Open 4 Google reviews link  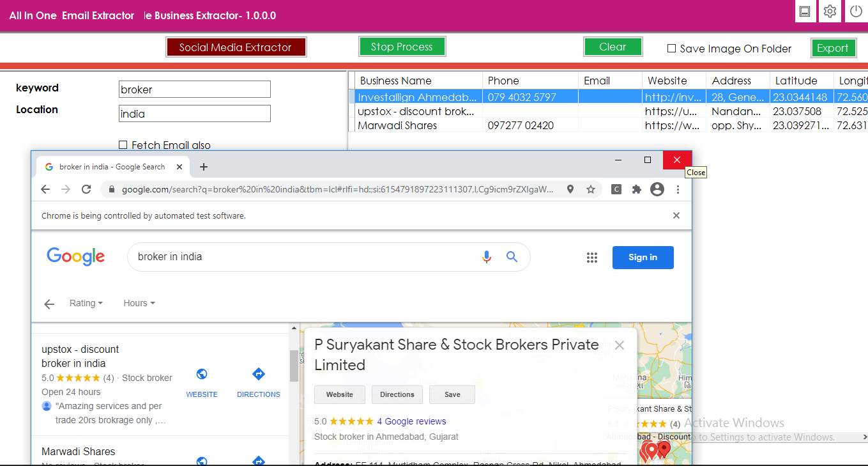point(411,421)
